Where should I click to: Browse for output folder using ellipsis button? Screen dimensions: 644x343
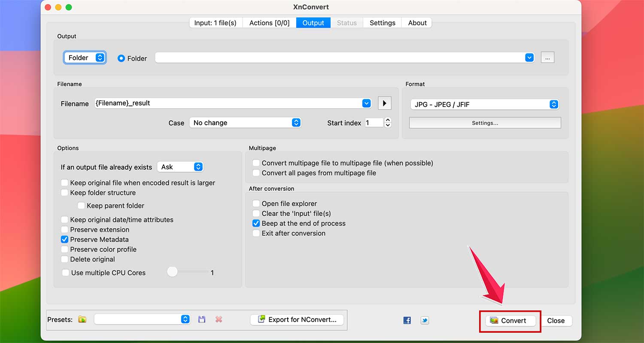[547, 57]
